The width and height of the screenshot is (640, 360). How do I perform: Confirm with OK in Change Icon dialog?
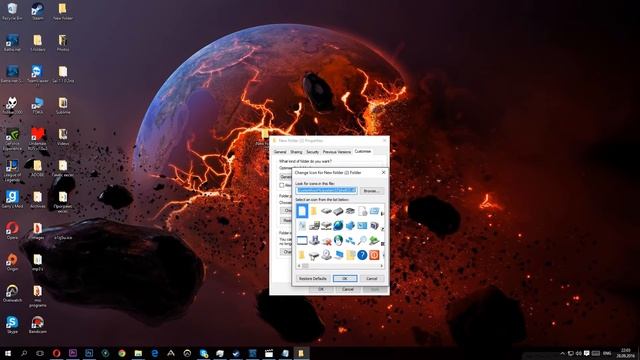pyautogui.click(x=345, y=278)
